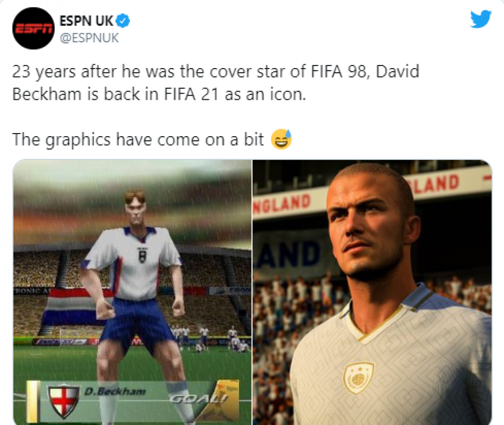Click the LAND banner at the top right of the stadium
The height and width of the screenshot is (425, 504).
tap(433, 184)
